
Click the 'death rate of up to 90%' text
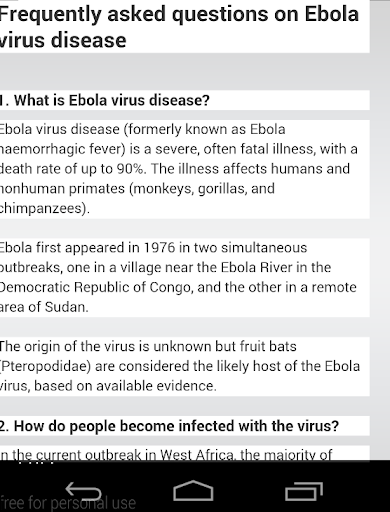[x=73, y=169]
